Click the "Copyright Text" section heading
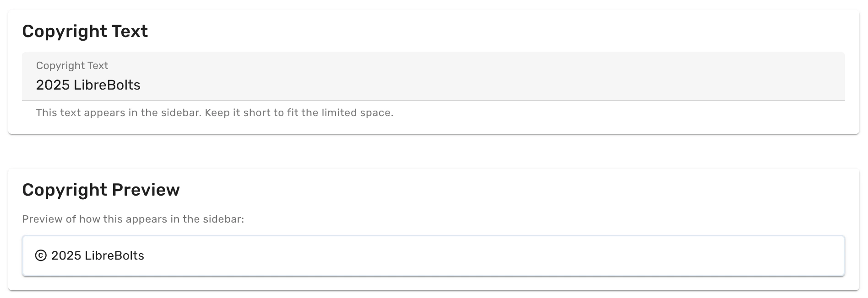Screen dimensions: 868x298 85,31
